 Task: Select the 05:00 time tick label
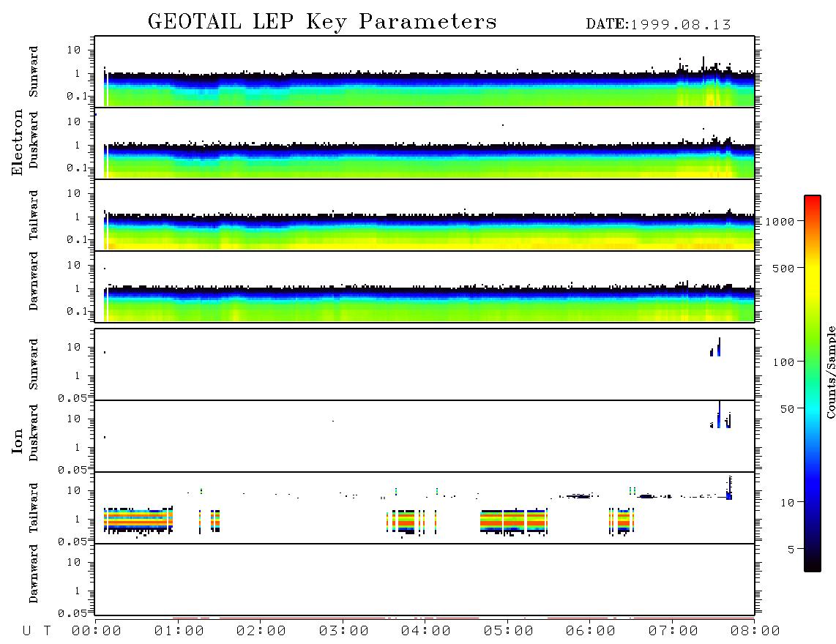509,632
